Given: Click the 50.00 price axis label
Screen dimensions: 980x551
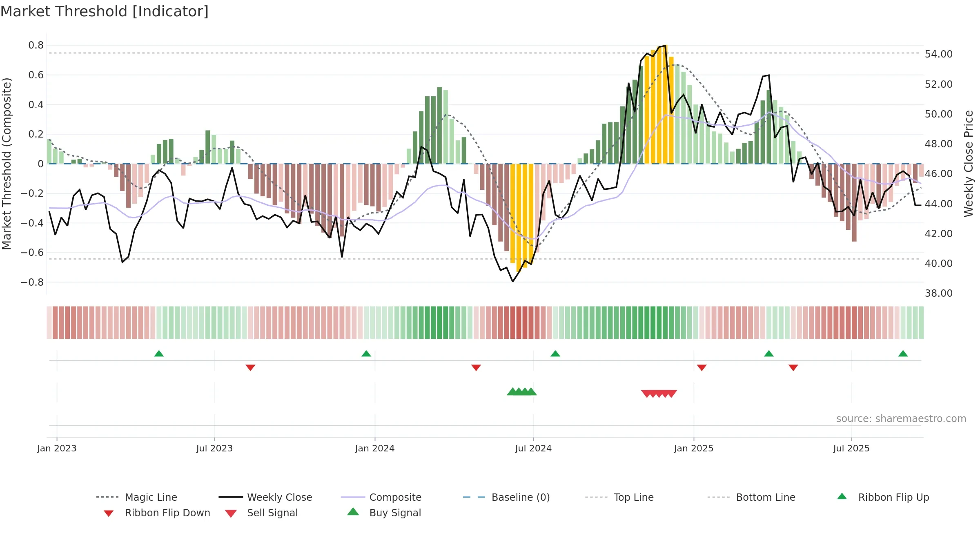Looking at the screenshot, I should click(939, 114).
